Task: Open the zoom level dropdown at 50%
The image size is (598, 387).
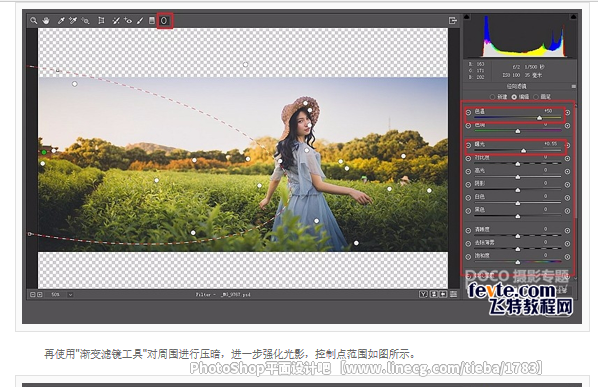Action: (70, 294)
